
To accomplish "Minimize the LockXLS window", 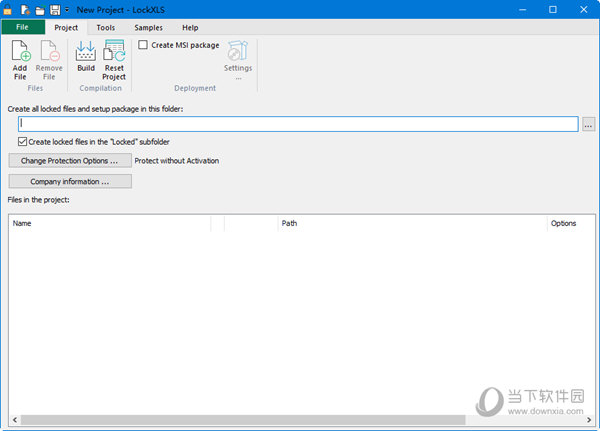I will [523, 10].
